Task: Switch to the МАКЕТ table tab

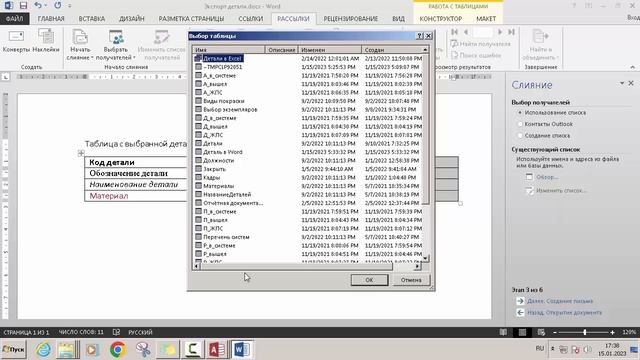Action: 486,19
